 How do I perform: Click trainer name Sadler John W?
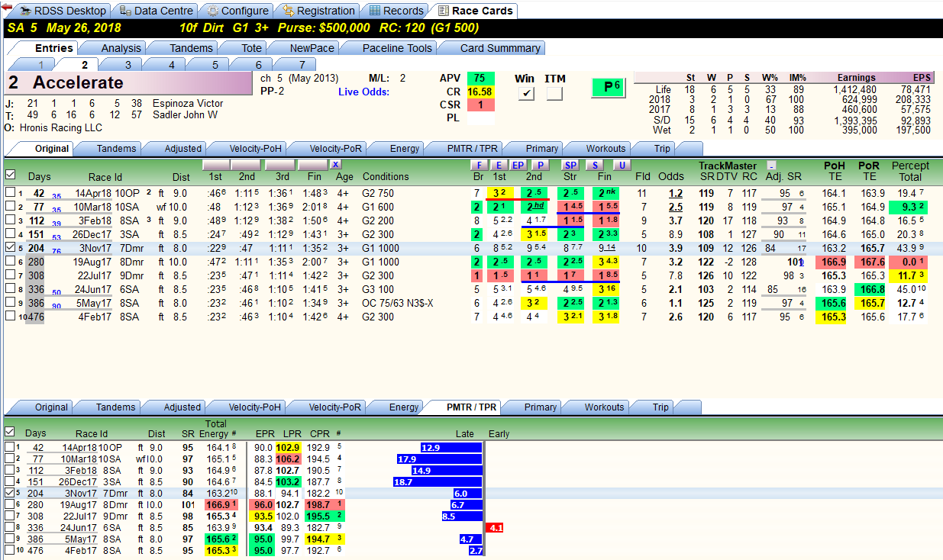tap(185, 115)
